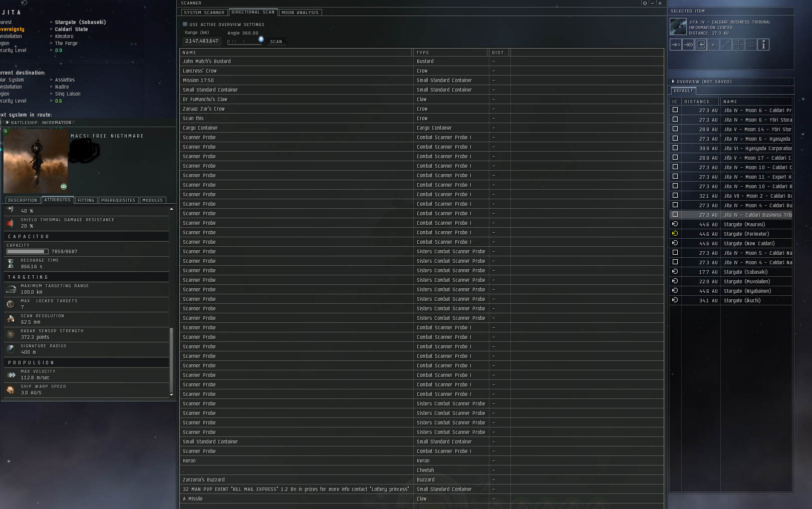Click the Signature Radius icon

11,349
